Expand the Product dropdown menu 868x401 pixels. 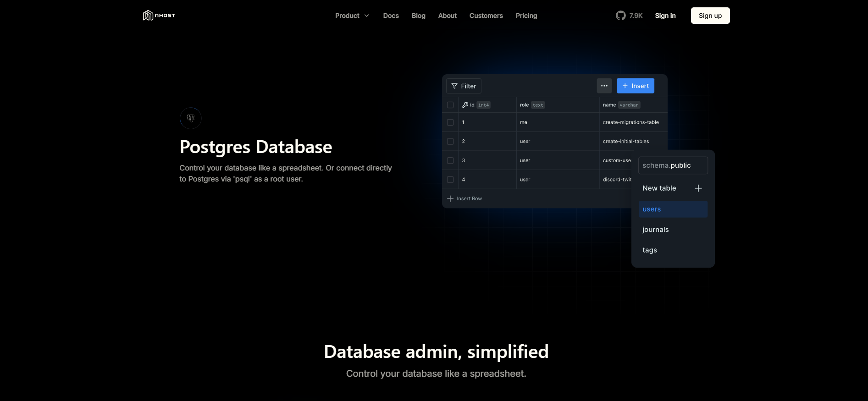pyautogui.click(x=352, y=16)
